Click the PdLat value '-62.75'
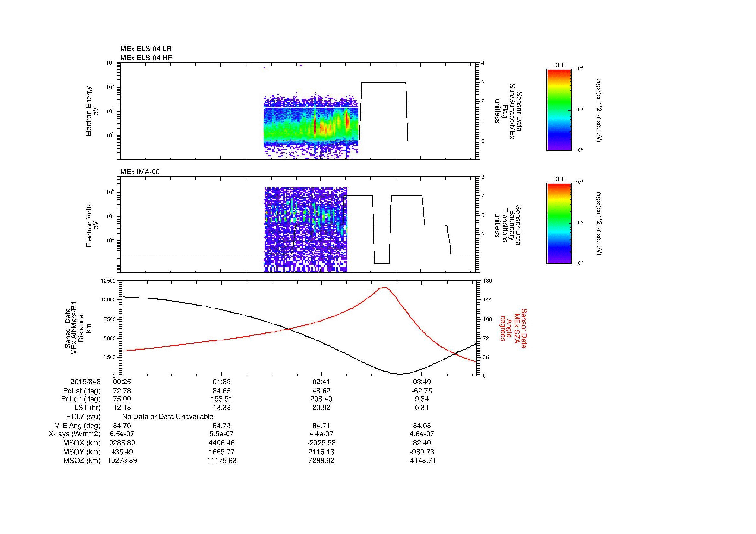The width and height of the screenshot is (756, 534). click(422, 391)
